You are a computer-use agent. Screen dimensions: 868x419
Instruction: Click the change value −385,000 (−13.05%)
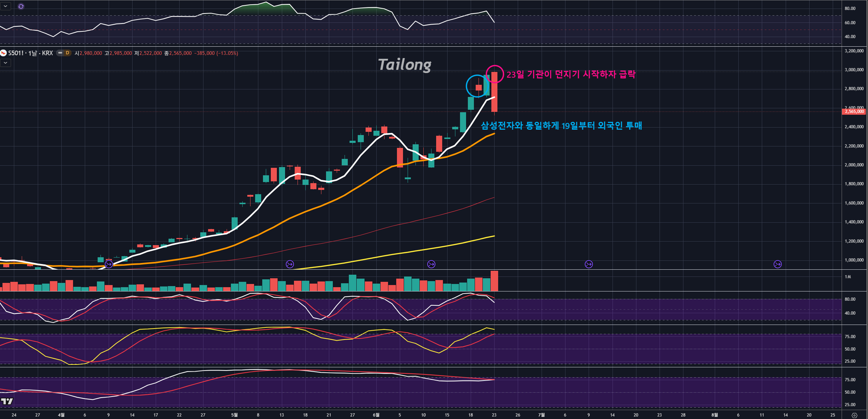pyautogui.click(x=216, y=53)
